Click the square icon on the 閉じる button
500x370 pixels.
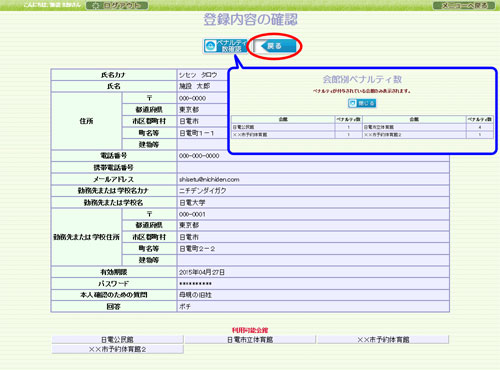pyautogui.click(x=352, y=103)
